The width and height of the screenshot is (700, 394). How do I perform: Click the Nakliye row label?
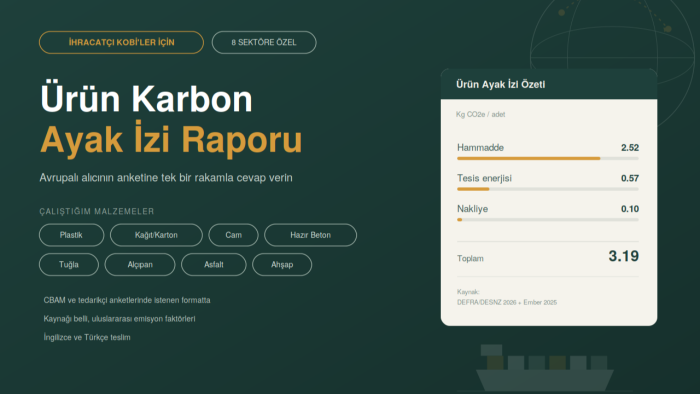click(472, 209)
